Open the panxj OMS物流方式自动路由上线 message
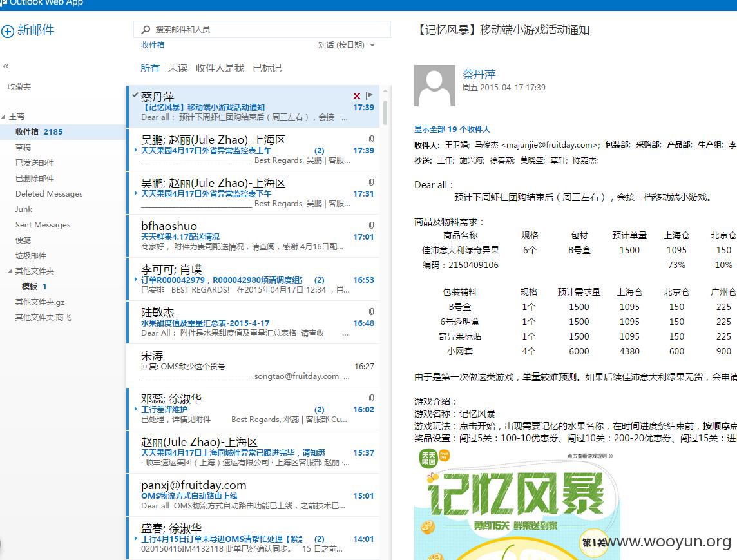737x560 pixels. tap(253, 496)
